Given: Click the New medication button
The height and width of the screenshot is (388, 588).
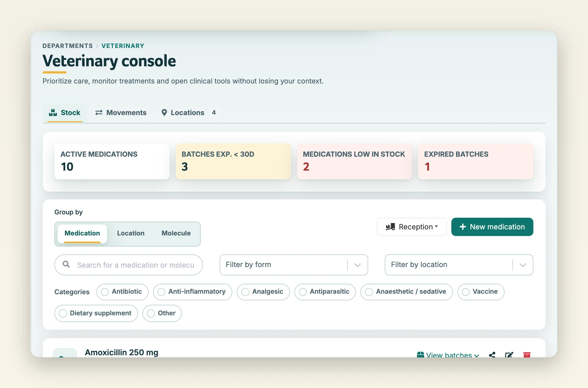Looking at the screenshot, I should coord(492,227).
